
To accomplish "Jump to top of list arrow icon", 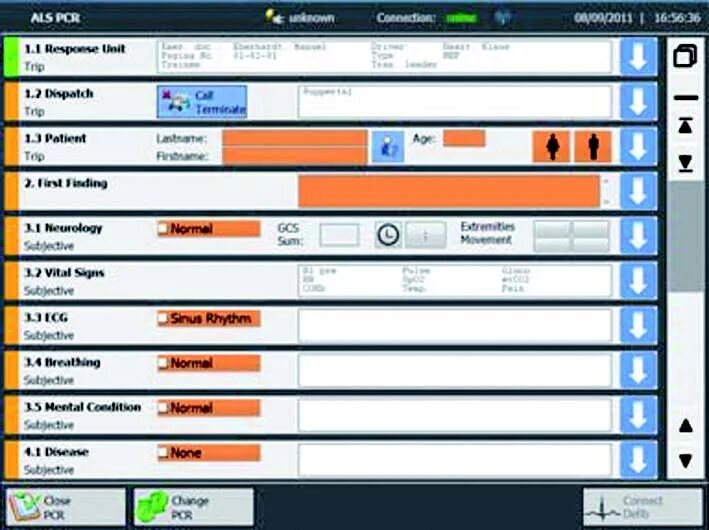I will 685,125.
